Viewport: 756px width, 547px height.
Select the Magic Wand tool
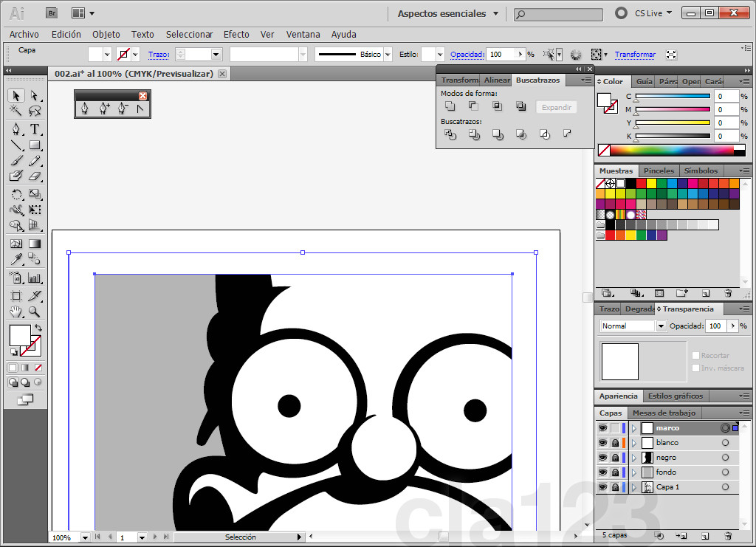click(x=16, y=111)
